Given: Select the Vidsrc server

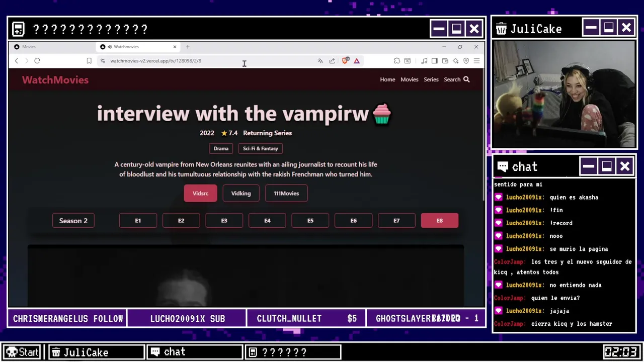Looking at the screenshot, I should tap(200, 193).
